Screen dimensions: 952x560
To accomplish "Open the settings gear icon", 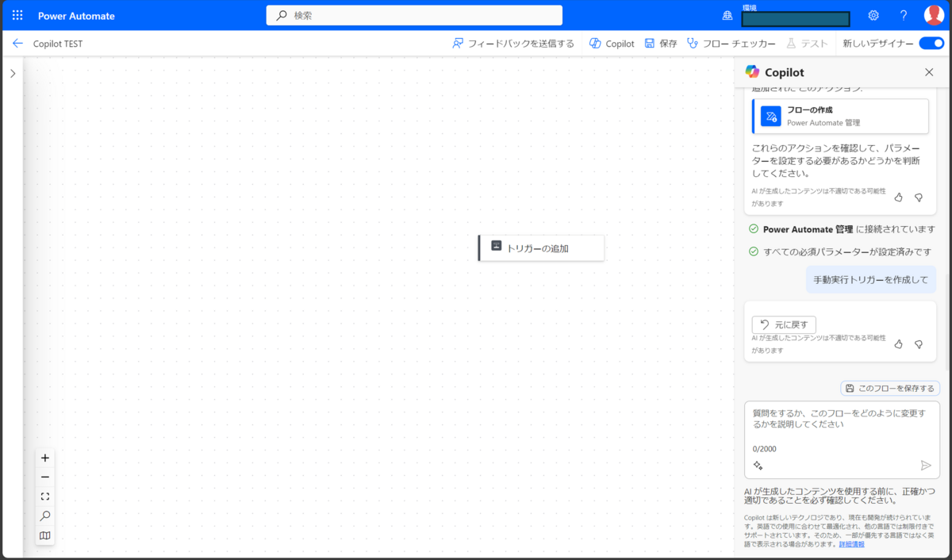I will [x=873, y=15].
